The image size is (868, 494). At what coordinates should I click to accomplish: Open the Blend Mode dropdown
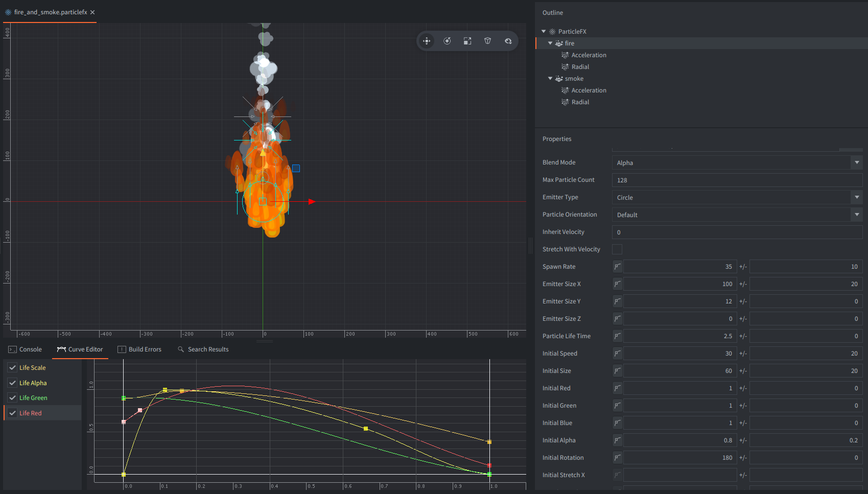click(x=737, y=163)
